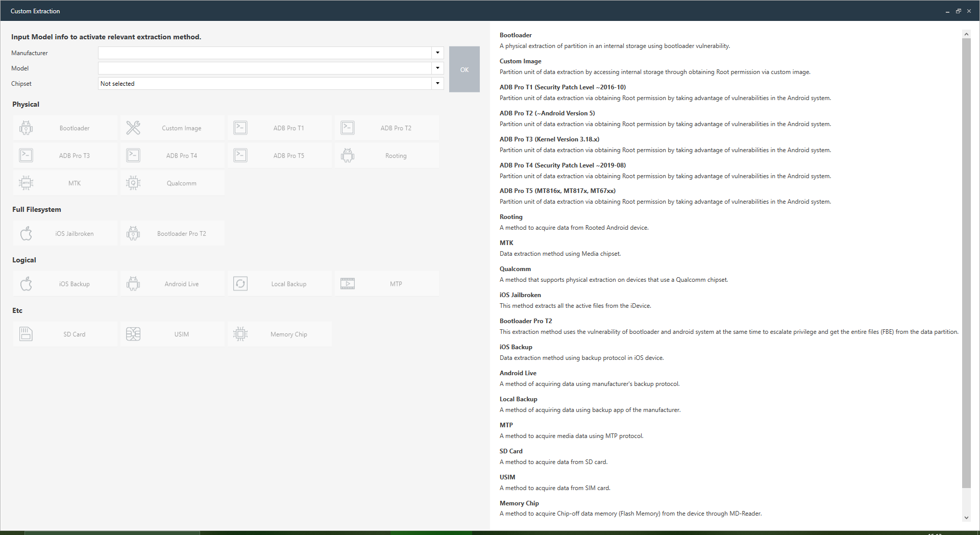The width and height of the screenshot is (980, 535).
Task: Click the MTK chip icon
Action: tap(26, 183)
